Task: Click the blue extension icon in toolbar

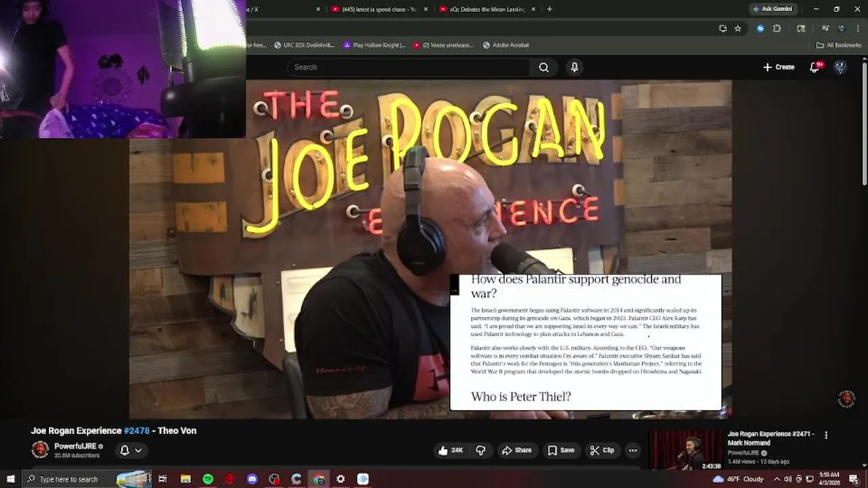Action: click(x=760, y=28)
